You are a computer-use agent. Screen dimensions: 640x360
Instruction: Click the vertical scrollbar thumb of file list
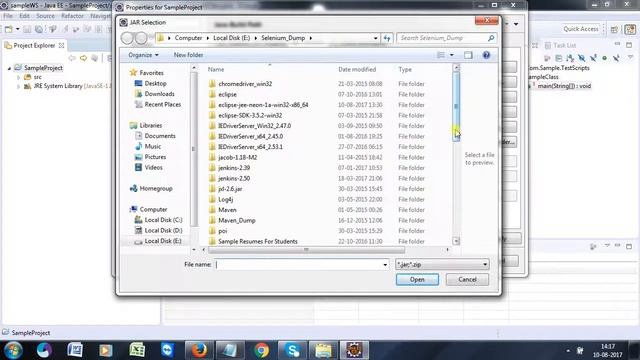point(456,107)
